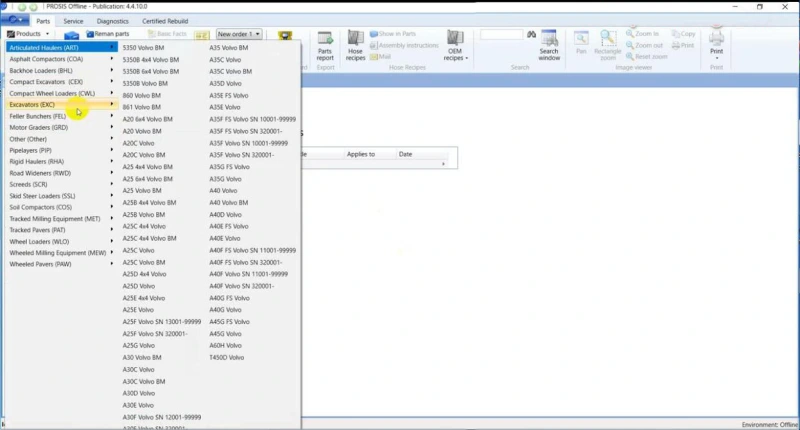Click the Show in Parts button

393,34
